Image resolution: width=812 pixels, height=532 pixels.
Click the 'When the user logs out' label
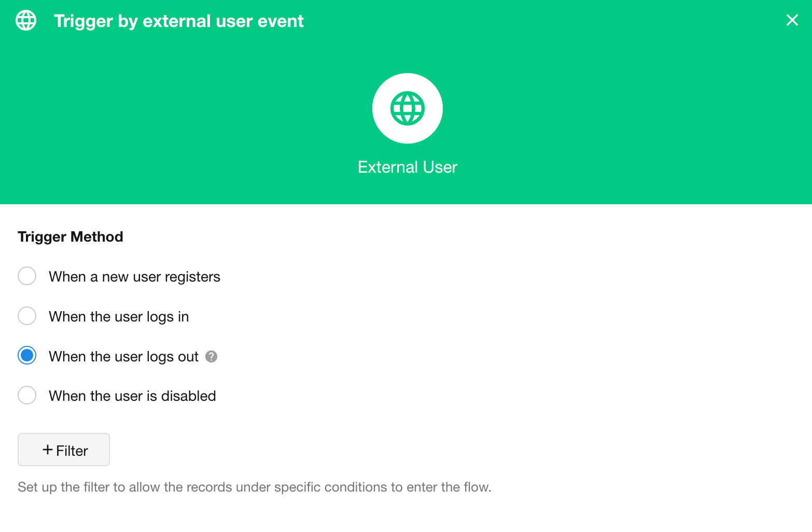pyautogui.click(x=123, y=357)
